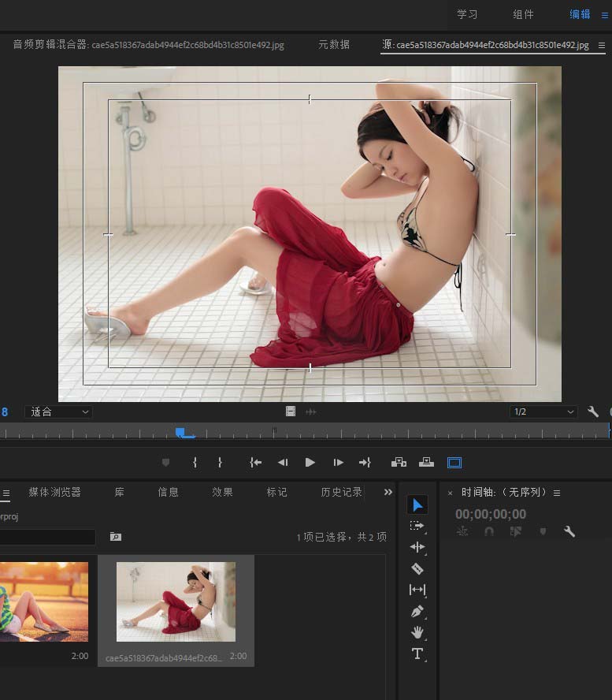Open the 媒体浏览器 tab
The height and width of the screenshot is (700, 612).
pyautogui.click(x=54, y=492)
